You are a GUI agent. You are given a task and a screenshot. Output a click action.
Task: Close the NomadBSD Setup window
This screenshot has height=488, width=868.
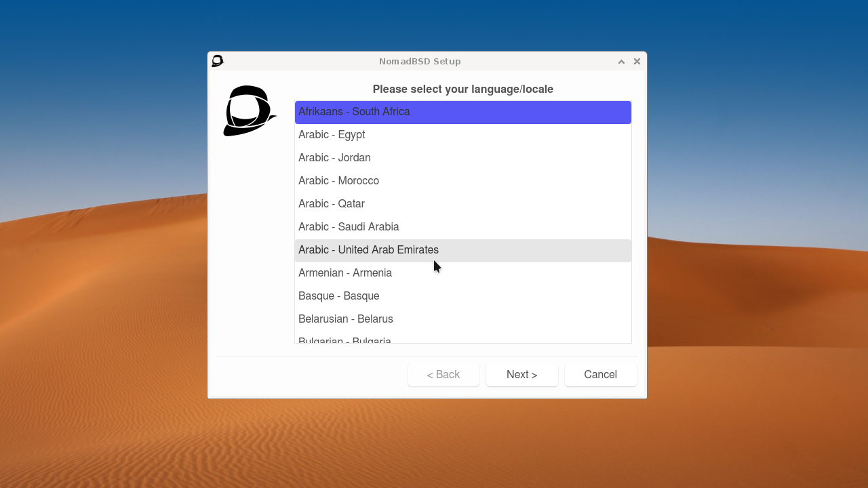(637, 62)
